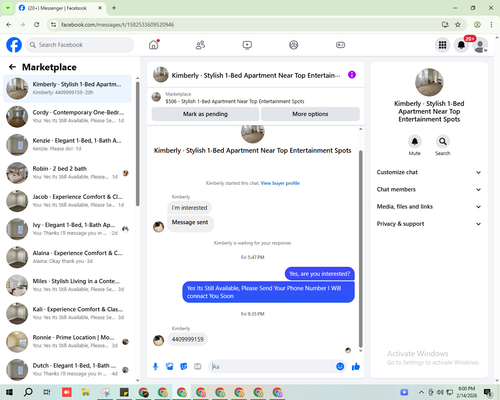Expand the Privacy & support section
This screenshot has height=400, width=500.
click(x=429, y=224)
